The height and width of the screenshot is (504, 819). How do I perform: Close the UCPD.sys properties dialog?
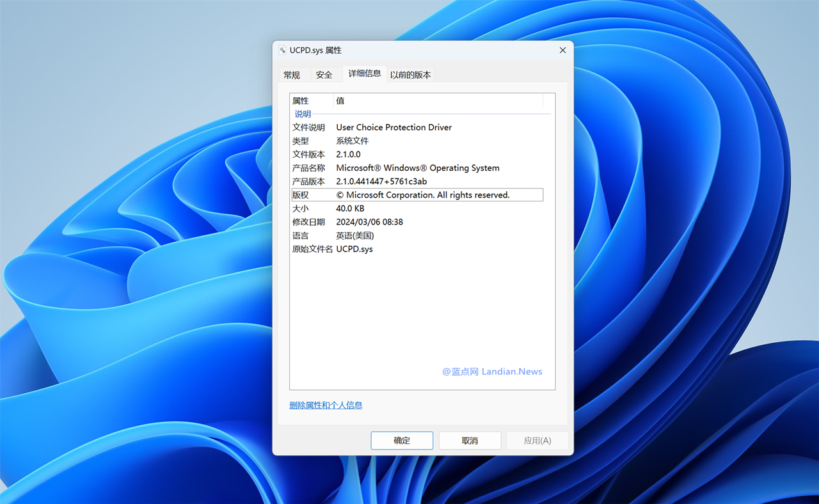tap(562, 51)
